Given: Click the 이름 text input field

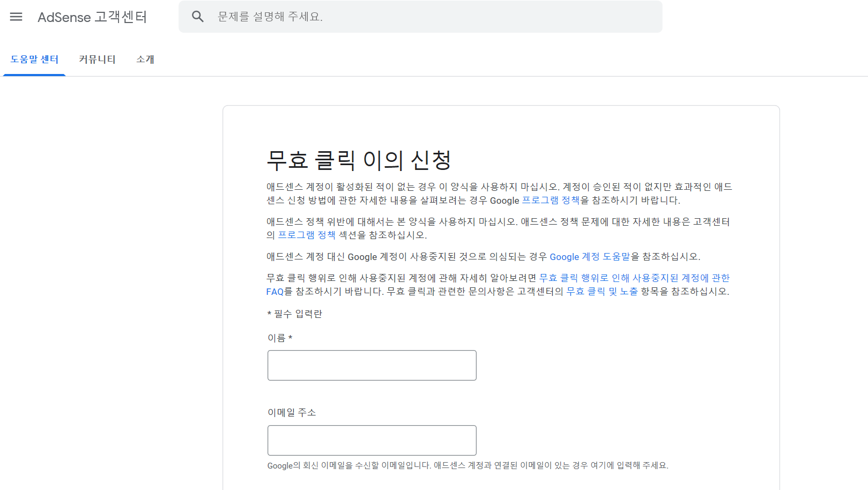Looking at the screenshot, I should point(372,366).
